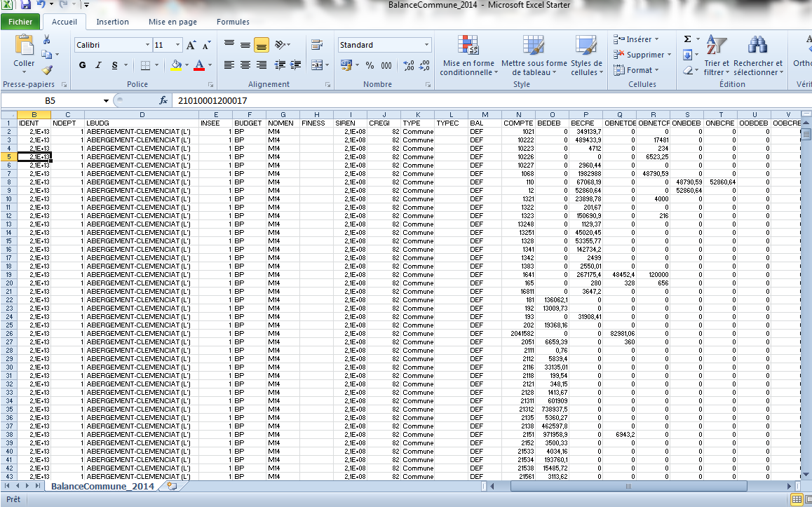
Task: Click the accounting currency format icon
Action: click(346, 65)
